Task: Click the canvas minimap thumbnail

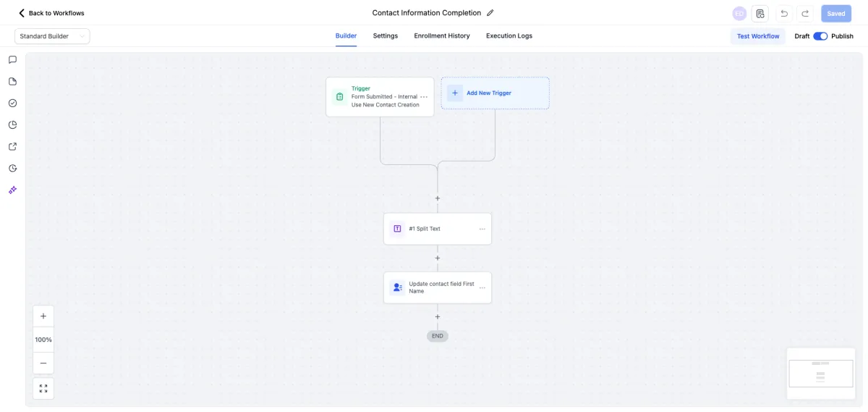Action: (821, 374)
